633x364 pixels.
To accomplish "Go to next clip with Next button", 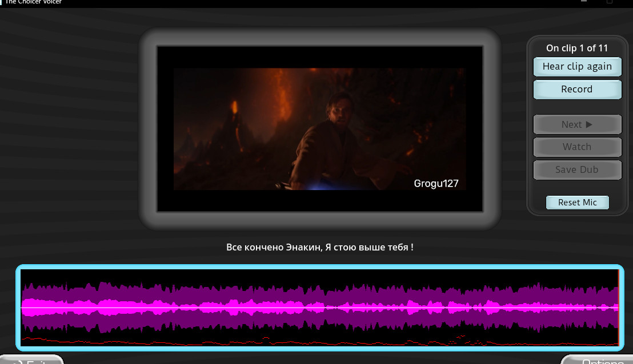I will coord(577,124).
